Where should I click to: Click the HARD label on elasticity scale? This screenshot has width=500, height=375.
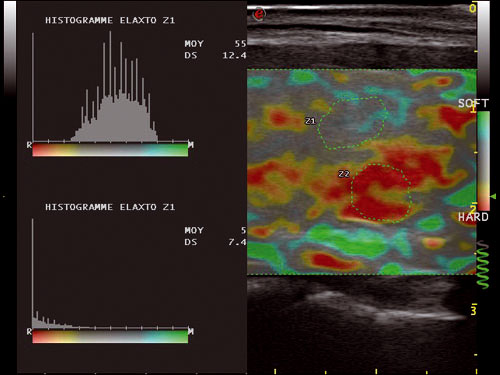pyautogui.click(x=473, y=217)
